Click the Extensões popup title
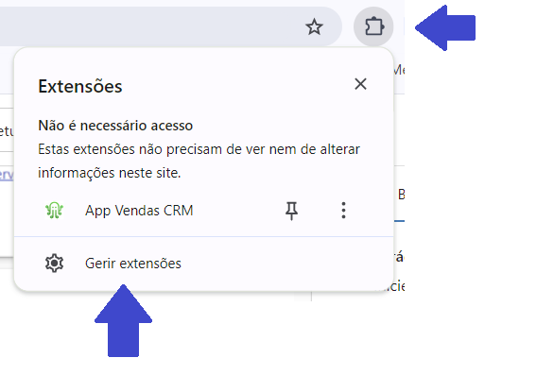The width and height of the screenshot is (554, 392). (79, 86)
